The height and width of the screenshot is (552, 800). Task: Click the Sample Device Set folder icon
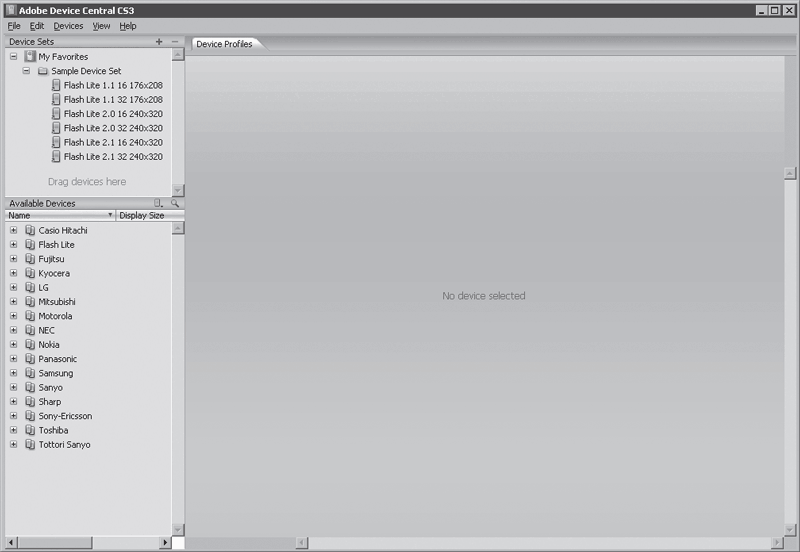coord(43,71)
